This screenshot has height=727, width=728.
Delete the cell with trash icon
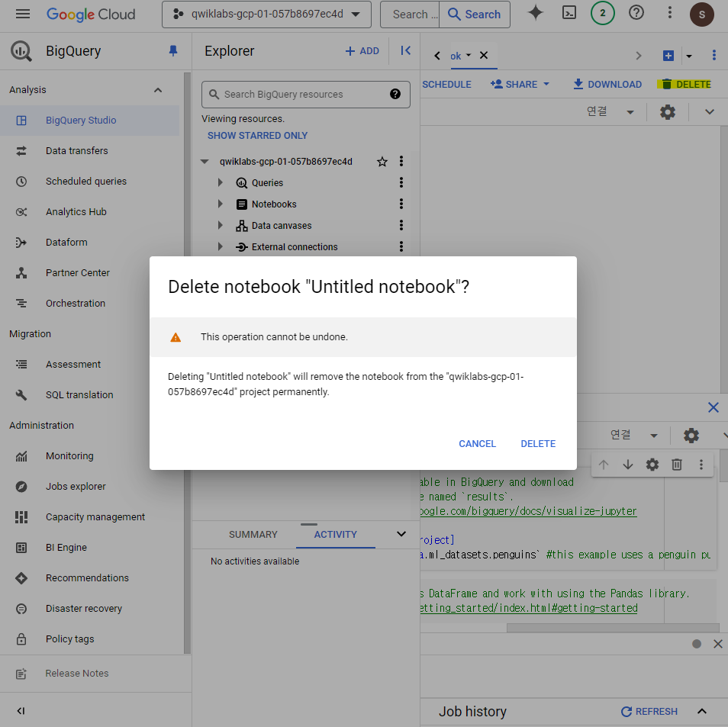coord(676,465)
